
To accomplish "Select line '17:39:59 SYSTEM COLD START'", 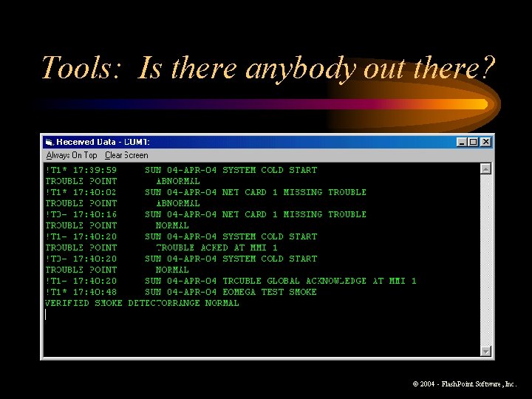I will tap(181, 170).
